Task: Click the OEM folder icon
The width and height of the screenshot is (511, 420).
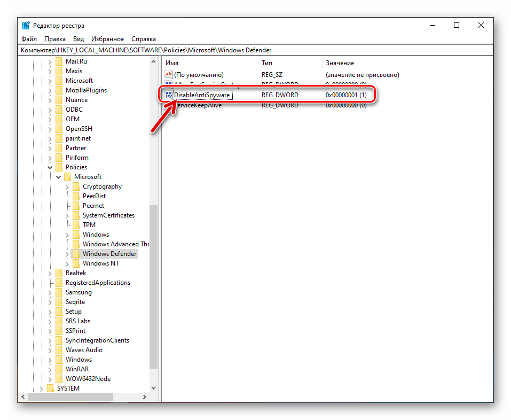Action: pyautogui.click(x=59, y=119)
